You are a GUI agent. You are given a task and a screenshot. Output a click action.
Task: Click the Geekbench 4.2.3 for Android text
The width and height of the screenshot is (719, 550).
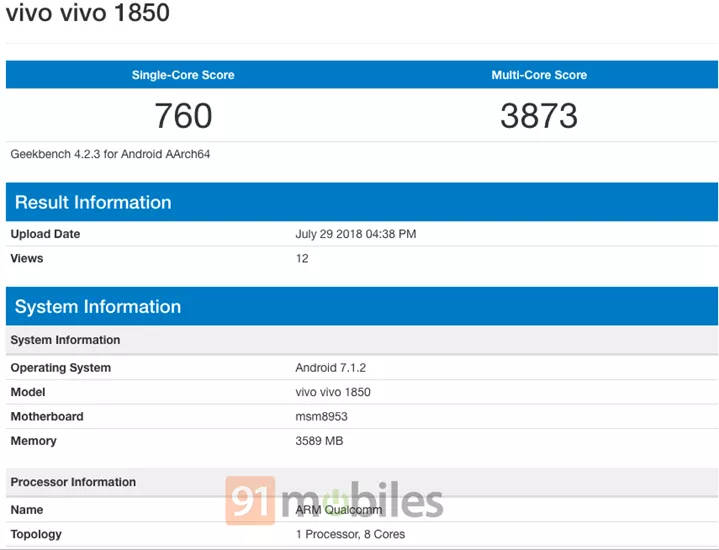click(110, 155)
